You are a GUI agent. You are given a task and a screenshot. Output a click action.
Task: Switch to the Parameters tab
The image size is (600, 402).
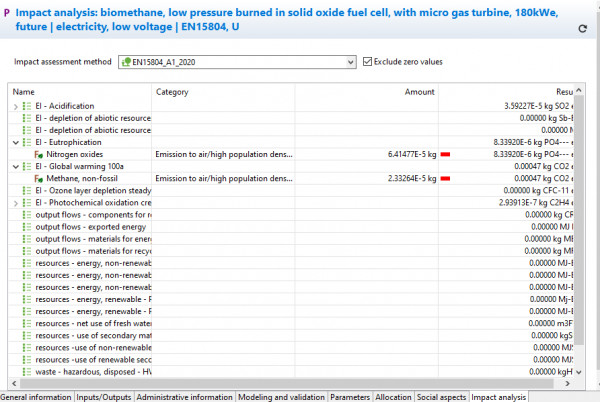pyautogui.click(x=350, y=397)
